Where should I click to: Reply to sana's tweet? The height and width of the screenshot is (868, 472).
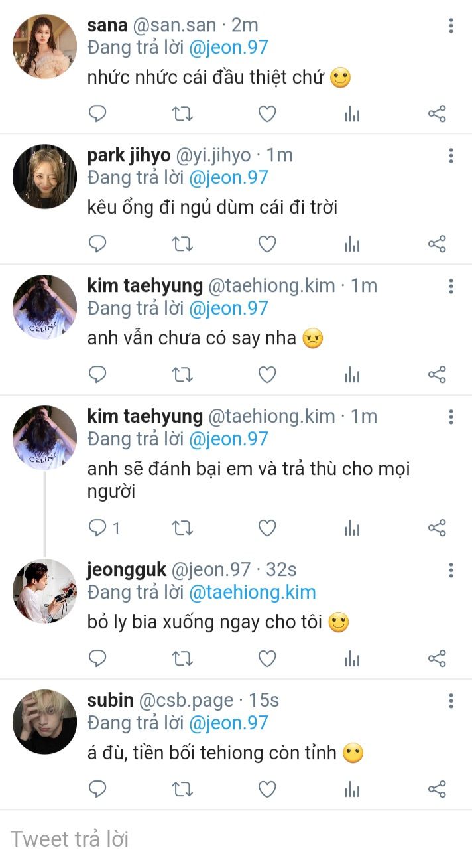pyautogui.click(x=97, y=114)
